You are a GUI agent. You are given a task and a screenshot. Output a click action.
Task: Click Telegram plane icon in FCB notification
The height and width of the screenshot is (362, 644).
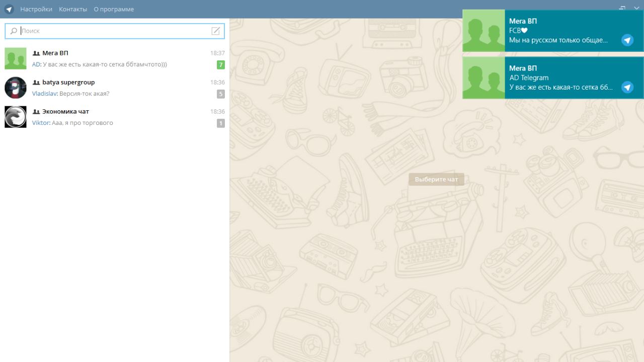tap(627, 40)
